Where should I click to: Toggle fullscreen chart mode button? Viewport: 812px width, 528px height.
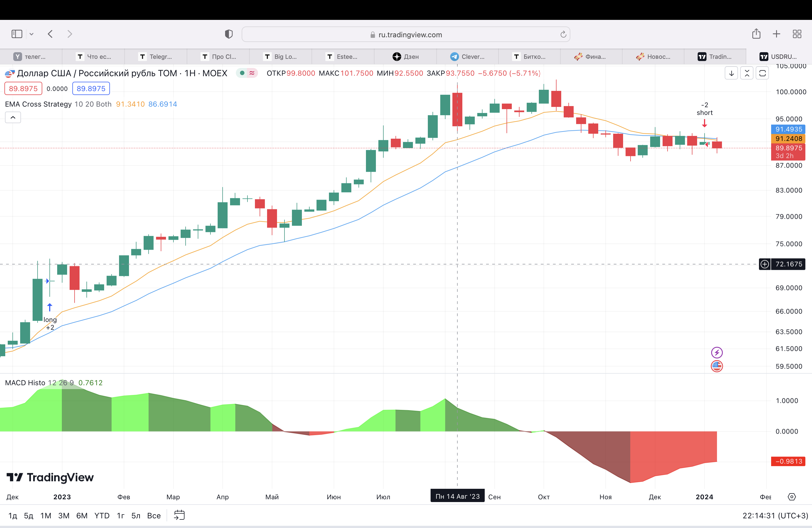[x=762, y=73]
